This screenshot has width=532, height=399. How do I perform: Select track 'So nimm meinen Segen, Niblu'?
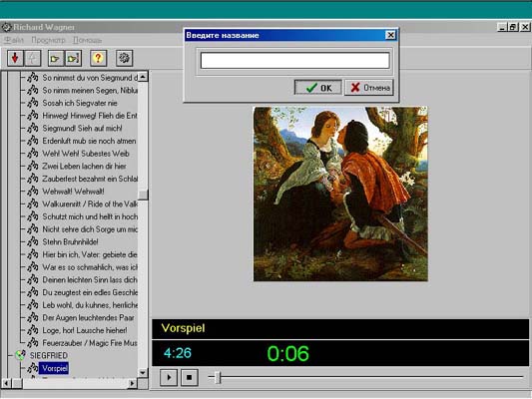[90, 90]
